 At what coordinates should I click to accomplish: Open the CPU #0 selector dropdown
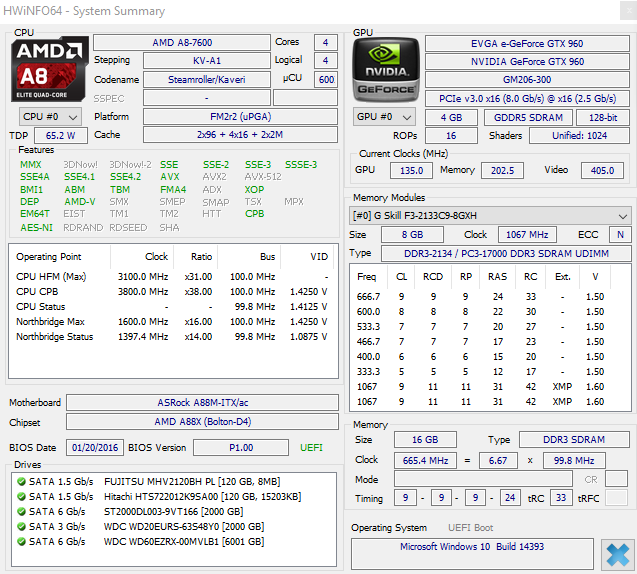pyautogui.click(x=48, y=116)
